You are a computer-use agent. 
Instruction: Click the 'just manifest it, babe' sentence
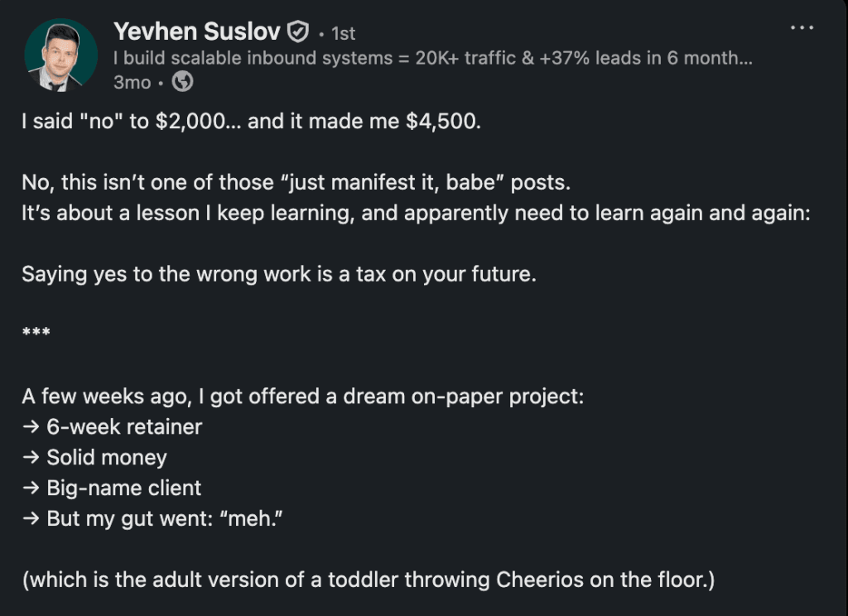(x=296, y=182)
